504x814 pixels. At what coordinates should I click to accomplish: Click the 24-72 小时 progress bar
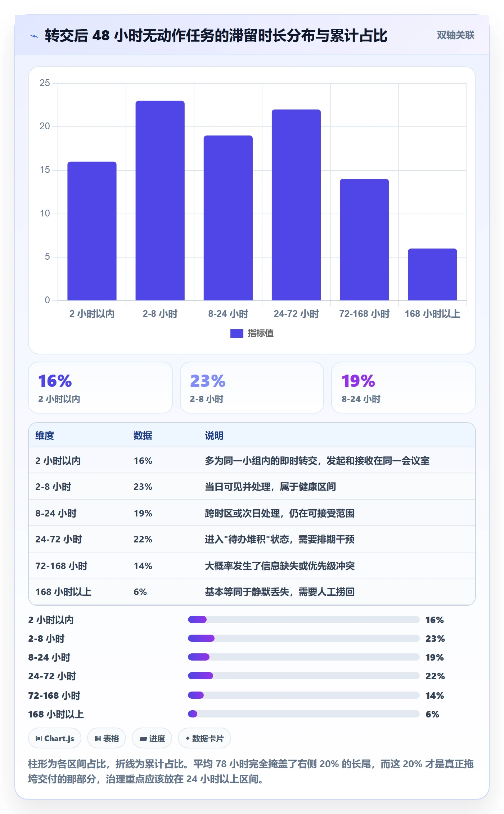(x=303, y=676)
